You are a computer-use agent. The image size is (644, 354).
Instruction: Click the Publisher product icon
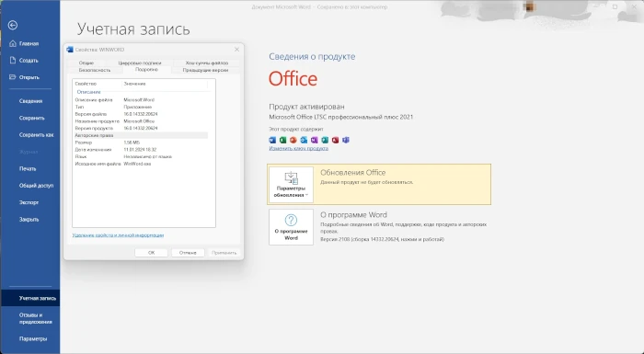[325, 140]
